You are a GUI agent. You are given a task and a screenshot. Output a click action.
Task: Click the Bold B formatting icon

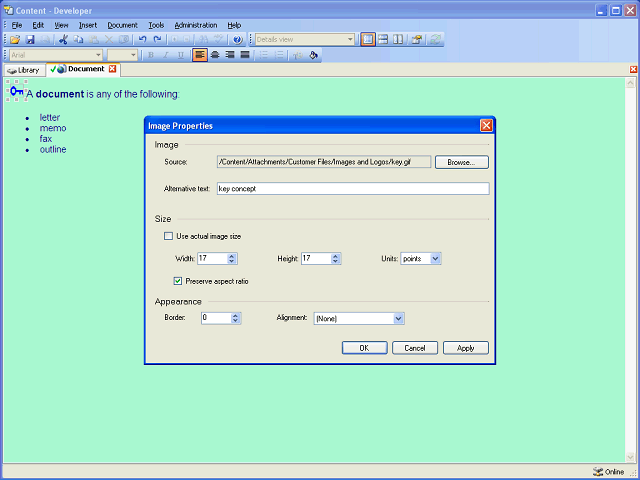point(151,55)
